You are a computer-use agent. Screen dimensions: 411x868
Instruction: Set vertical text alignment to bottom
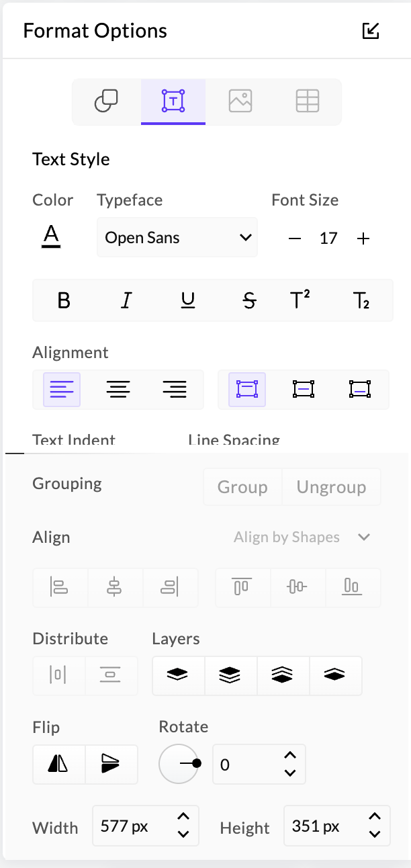click(x=360, y=389)
